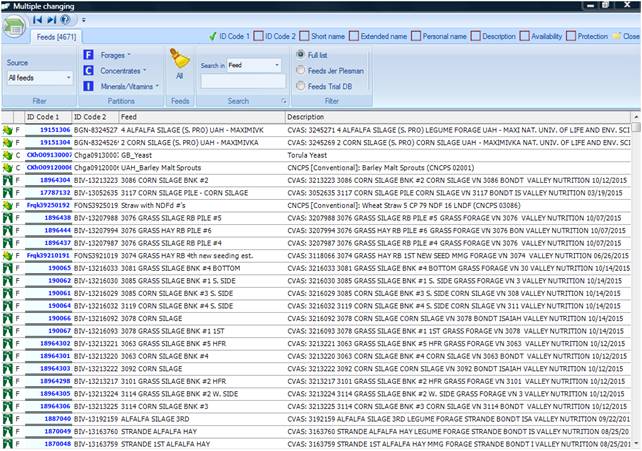Click icon of 4 ALFALFA SILAGE row
Image resolution: width=642 pixels, height=451 pixels.
(7, 130)
